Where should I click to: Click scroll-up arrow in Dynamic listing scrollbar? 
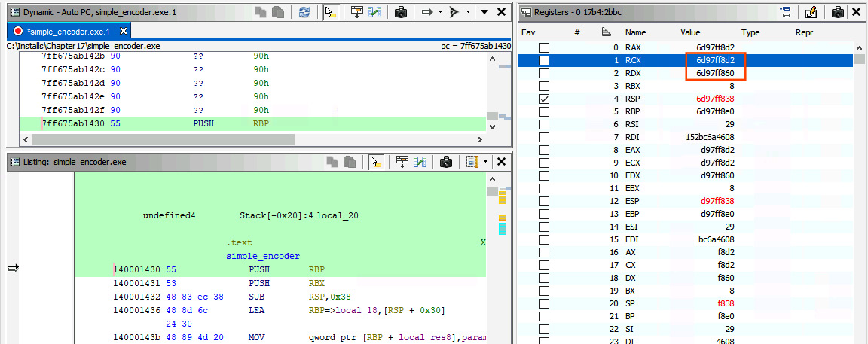click(x=491, y=59)
